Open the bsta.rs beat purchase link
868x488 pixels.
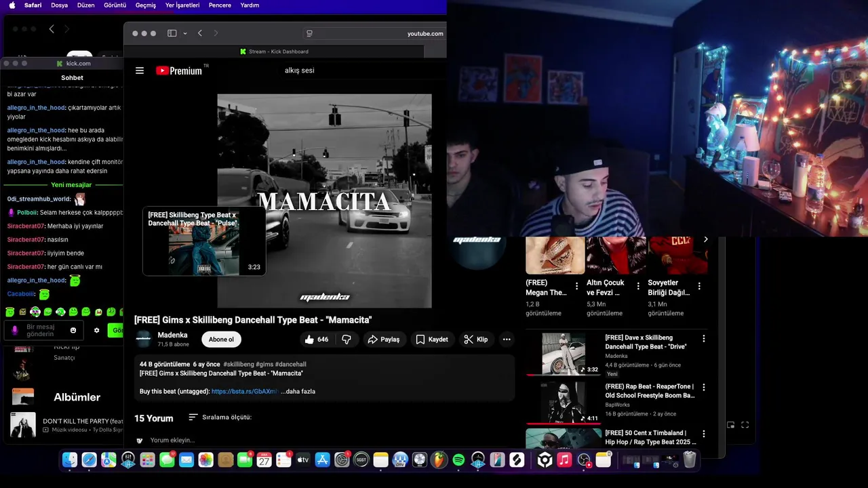[x=245, y=391]
